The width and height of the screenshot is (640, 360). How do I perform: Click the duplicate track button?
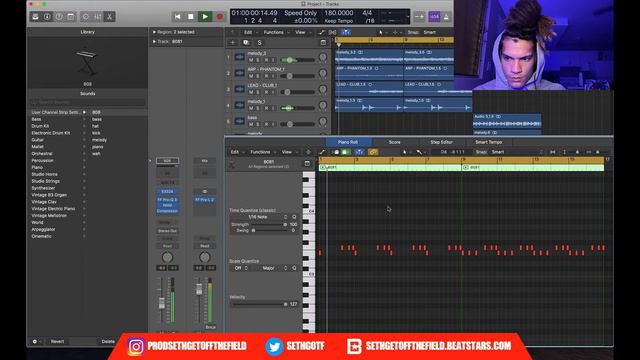tap(246, 42)
